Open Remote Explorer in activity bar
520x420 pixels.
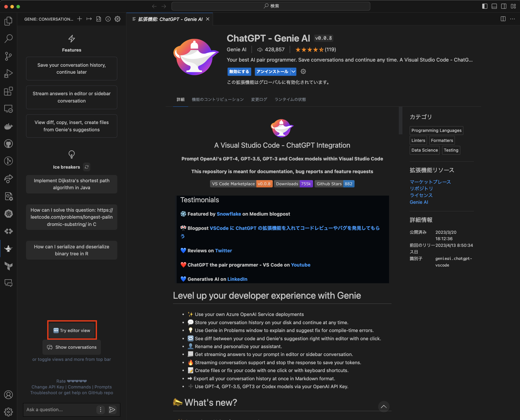[x=8, y=109]
